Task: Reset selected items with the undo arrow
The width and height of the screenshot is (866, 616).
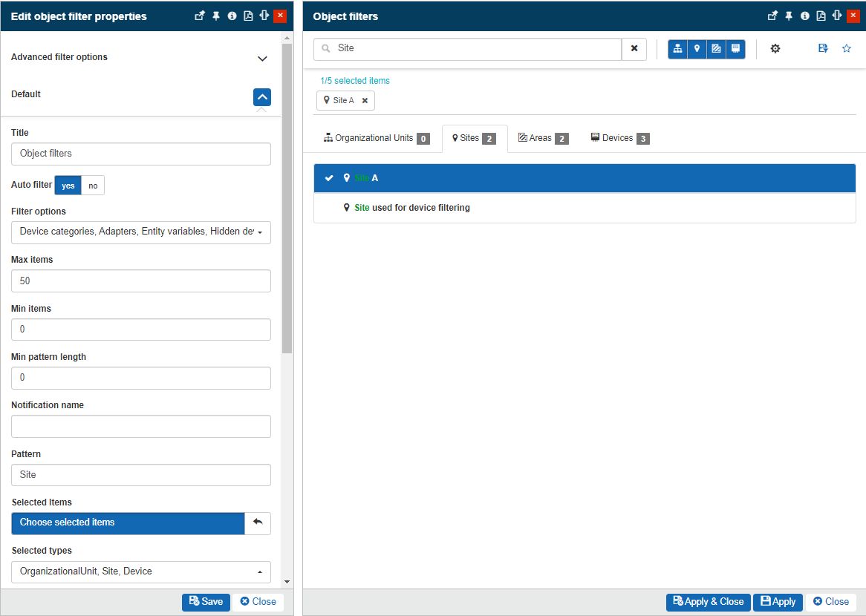Action: click(258, 522)
